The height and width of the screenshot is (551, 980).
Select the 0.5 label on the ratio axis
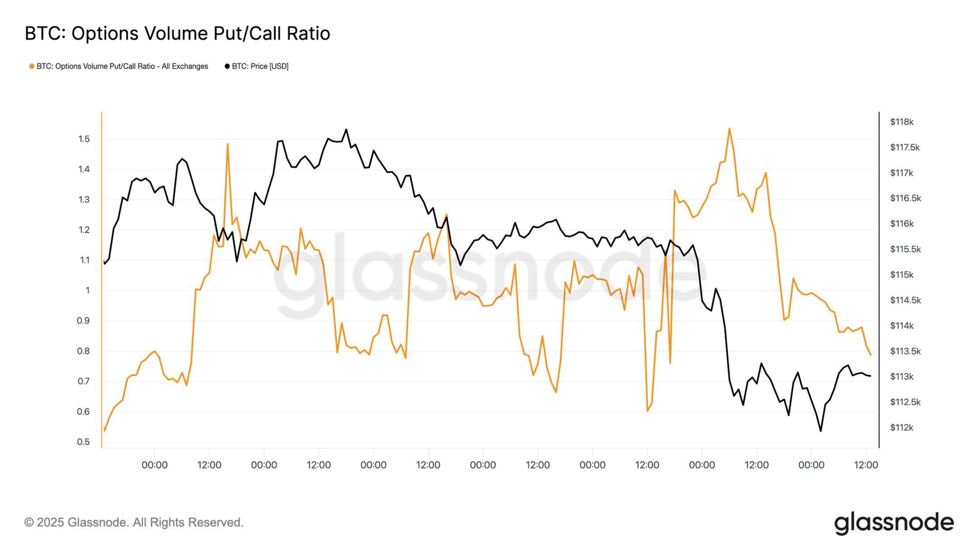click(x=84, y=442)
